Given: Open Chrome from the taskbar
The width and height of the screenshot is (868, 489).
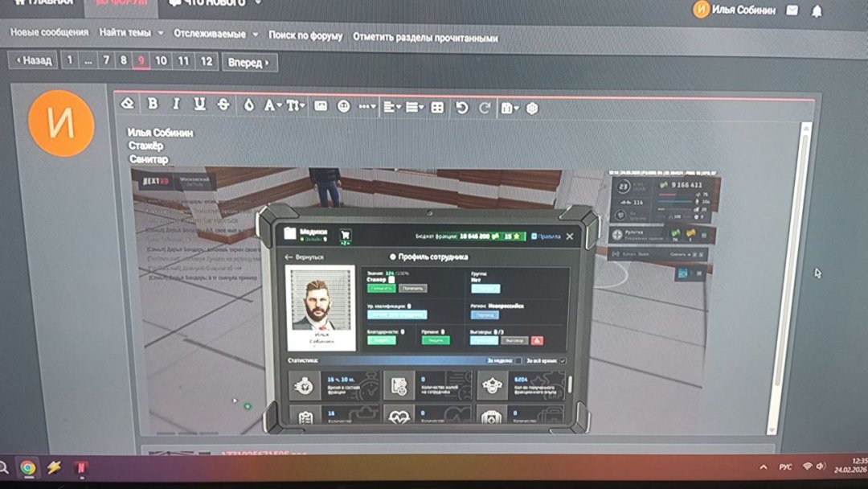Looking at the screenshot, I should [x=28, y=467].
